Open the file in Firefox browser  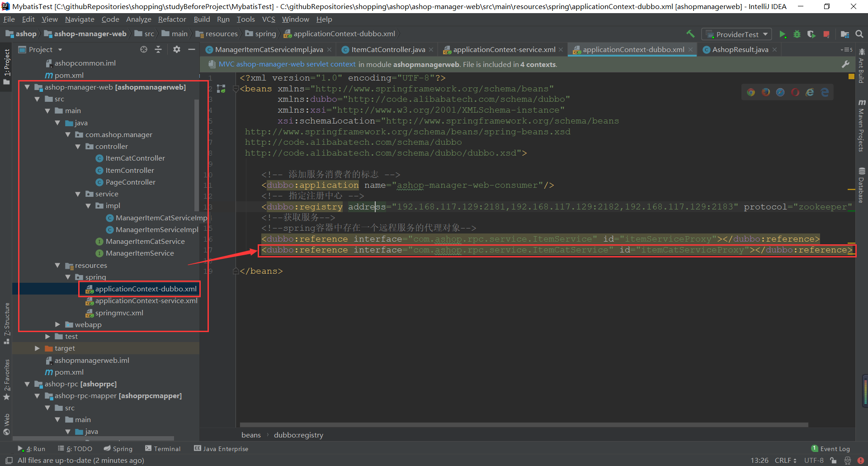coord(766,92)
